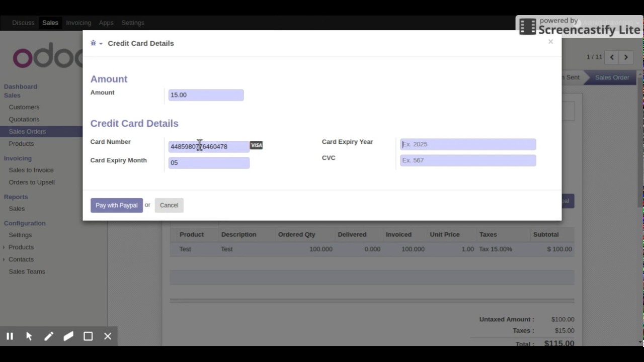Image resolution: width=644 pixels, height=362 pixels.
Task: Sort by Description column header
Action: (238, 234)
